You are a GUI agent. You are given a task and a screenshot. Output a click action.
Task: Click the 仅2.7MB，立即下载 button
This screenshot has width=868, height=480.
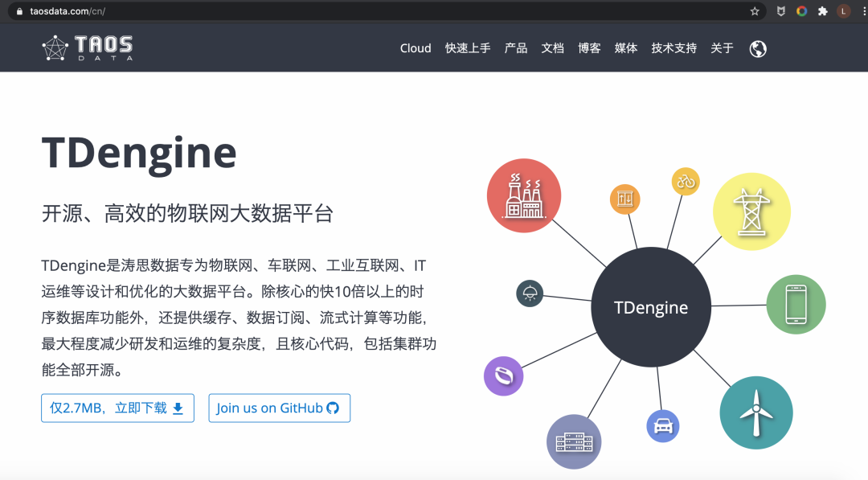[x=118, y=408]
